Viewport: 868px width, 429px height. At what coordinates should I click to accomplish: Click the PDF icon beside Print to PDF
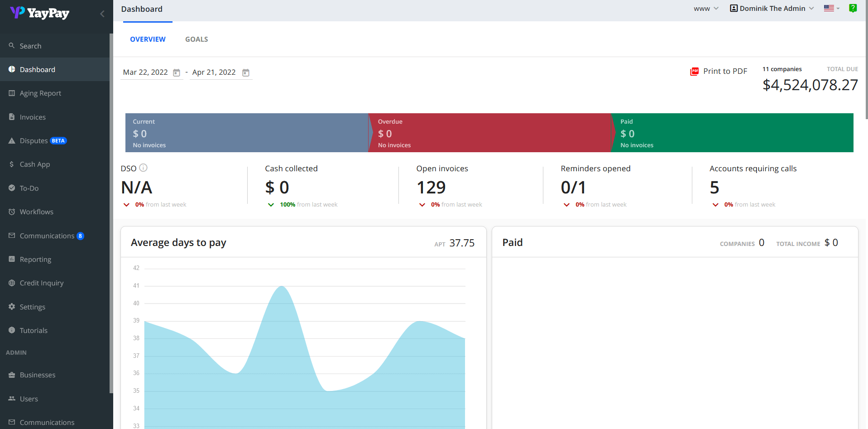pyautogui.click(x=694, y=72)
